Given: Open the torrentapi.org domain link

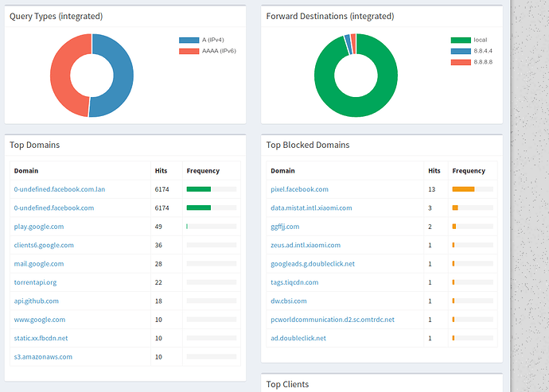Looking at the screenshot, I should [x=35, y=282].
